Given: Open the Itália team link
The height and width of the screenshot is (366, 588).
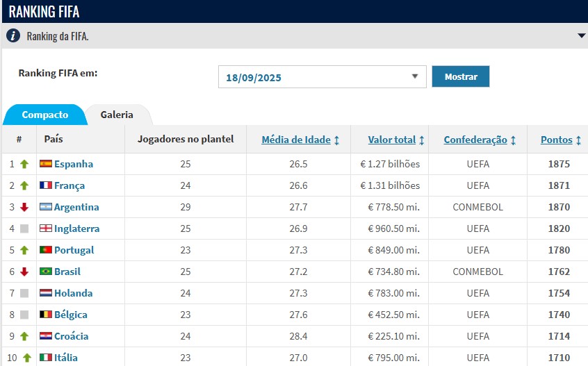Looking at the screenshot, I should point(66,358).
